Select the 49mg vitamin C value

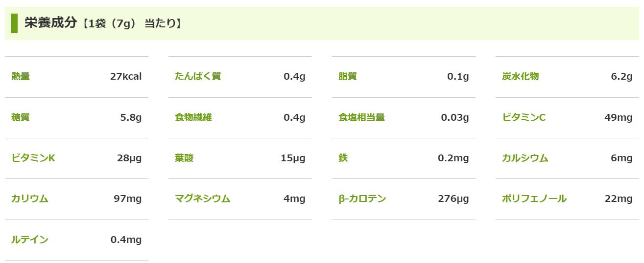[618, 117]
